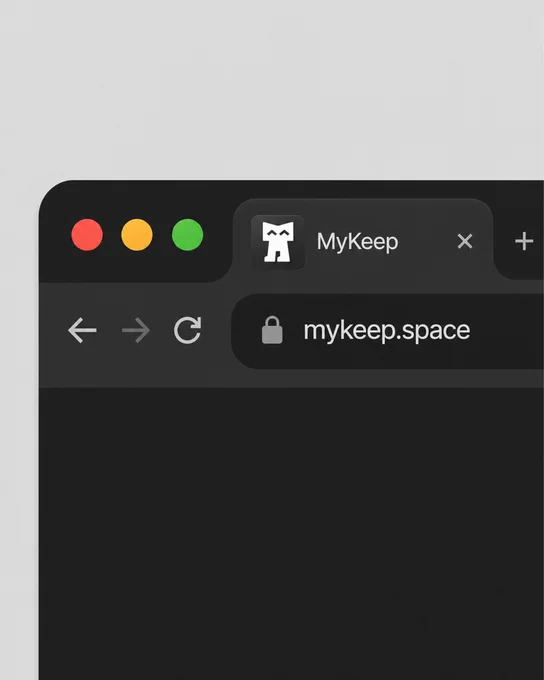Close the MyKeep tab
This screenshot has height=680, width=544.
(x=465, y=241)
